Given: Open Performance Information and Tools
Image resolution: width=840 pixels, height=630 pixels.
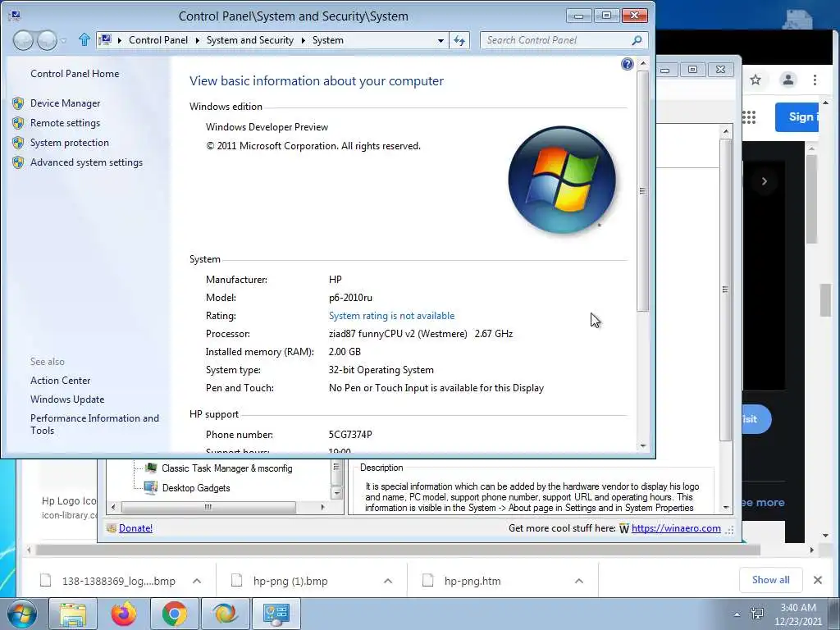Looking at the screenshot, I should [94, 424].
